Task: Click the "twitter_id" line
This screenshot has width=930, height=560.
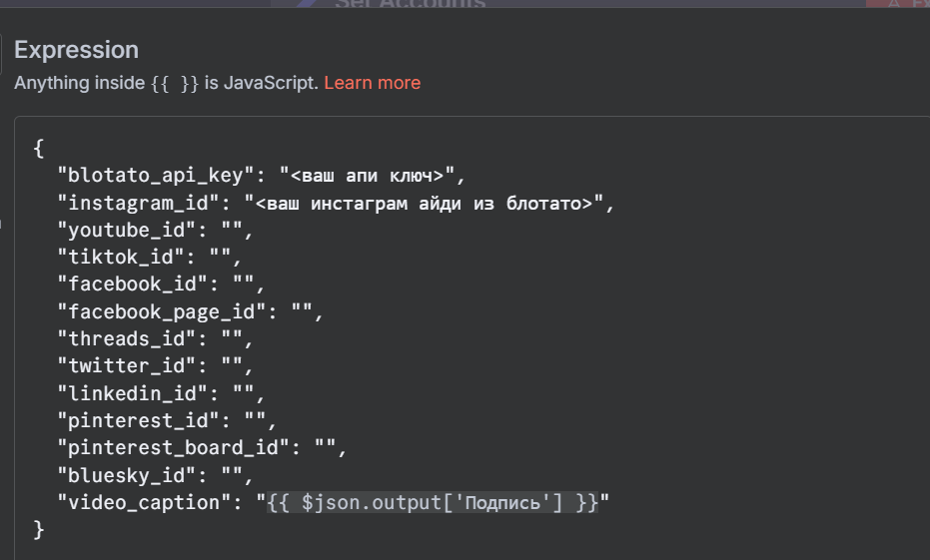Action: coord(156,366)
